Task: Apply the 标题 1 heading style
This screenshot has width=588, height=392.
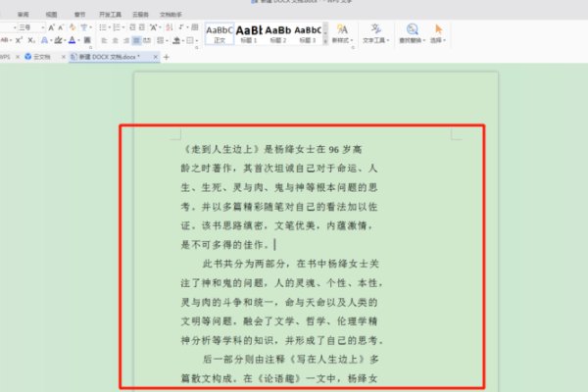Action: [x=249, y=33]
